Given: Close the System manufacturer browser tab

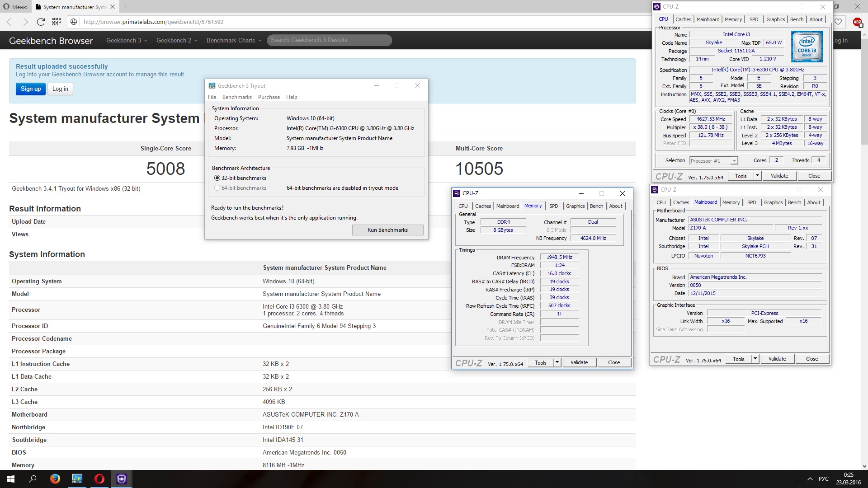Looking at the screenshot, I should pos(113,7).
